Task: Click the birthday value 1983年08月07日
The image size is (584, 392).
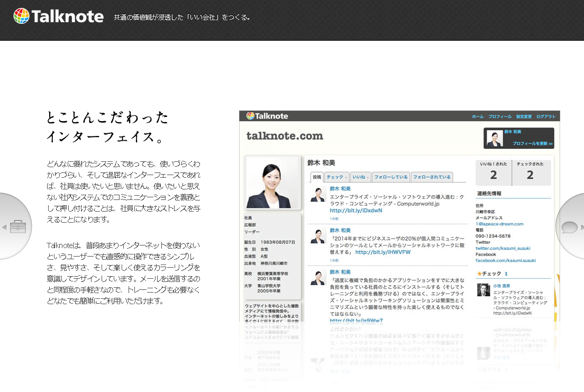Action: (278, 242)
